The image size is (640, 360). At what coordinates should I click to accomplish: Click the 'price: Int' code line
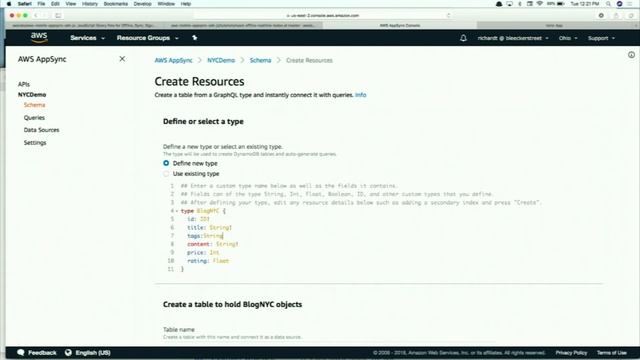click(x=203, y=253)
